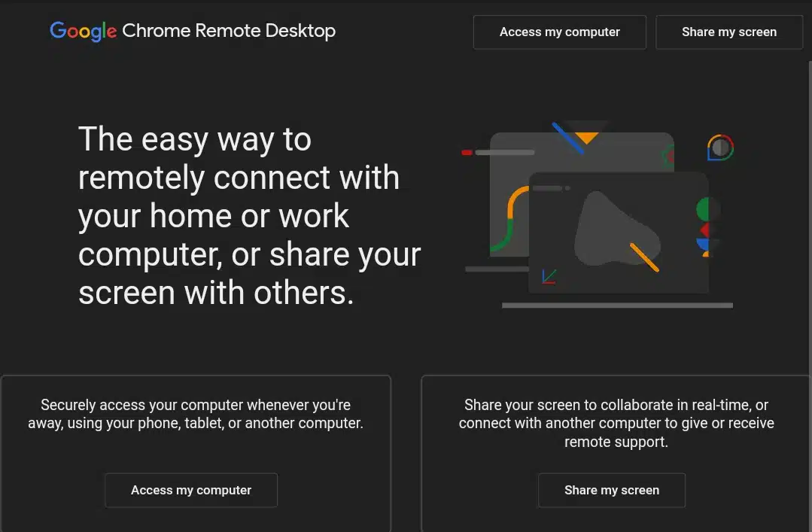Click the text "Share your screen to collaborate in real-time"

[616, 423]
